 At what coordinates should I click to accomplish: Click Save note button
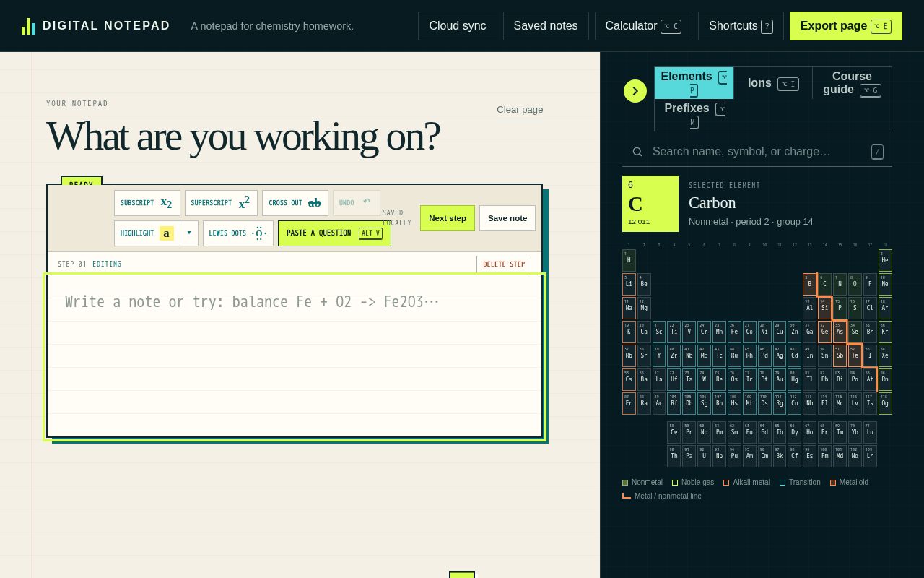pos(507,218)
